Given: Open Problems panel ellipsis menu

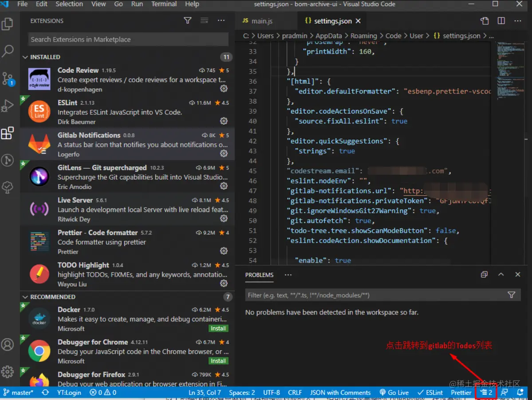Looking at the screenshot, I should [x=288, y=275].
